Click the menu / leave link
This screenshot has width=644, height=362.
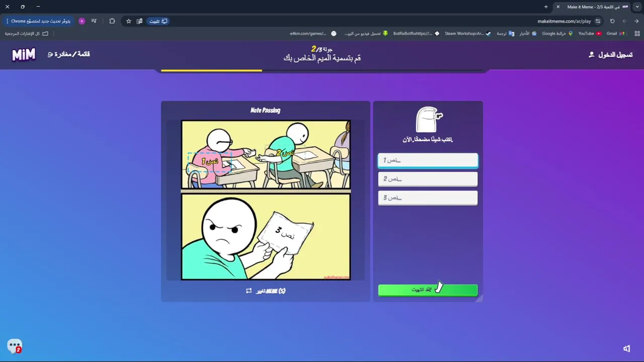click(69, 54)
